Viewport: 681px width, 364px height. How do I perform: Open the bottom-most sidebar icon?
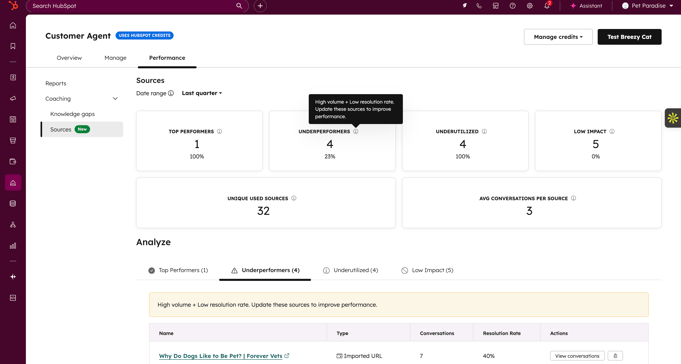pos(13,298)
